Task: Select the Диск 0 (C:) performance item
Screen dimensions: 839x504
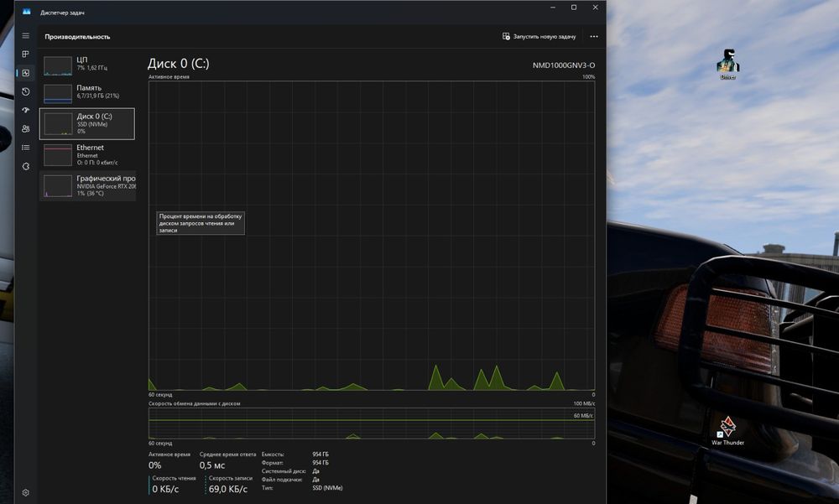Action: click(87, 123)
